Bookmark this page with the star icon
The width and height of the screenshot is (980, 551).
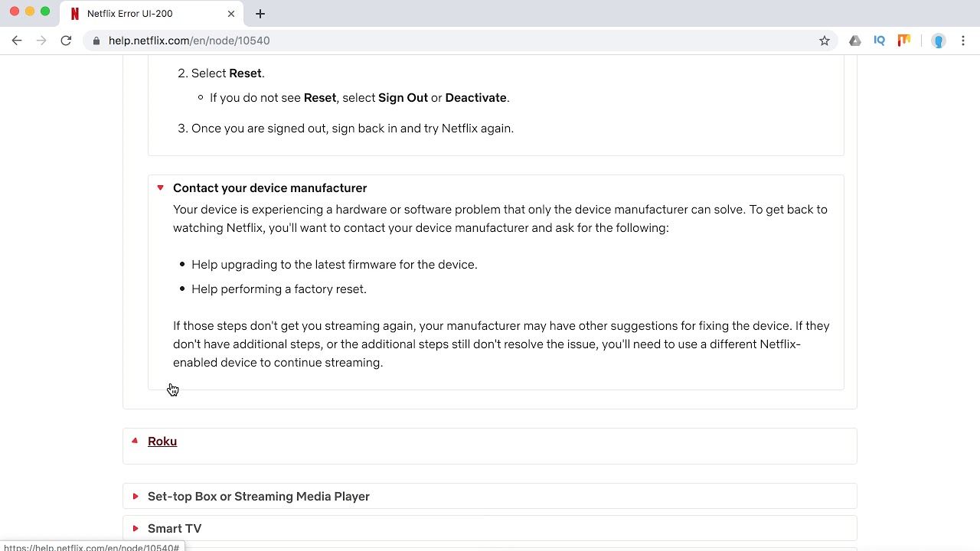tap(825, 41)
